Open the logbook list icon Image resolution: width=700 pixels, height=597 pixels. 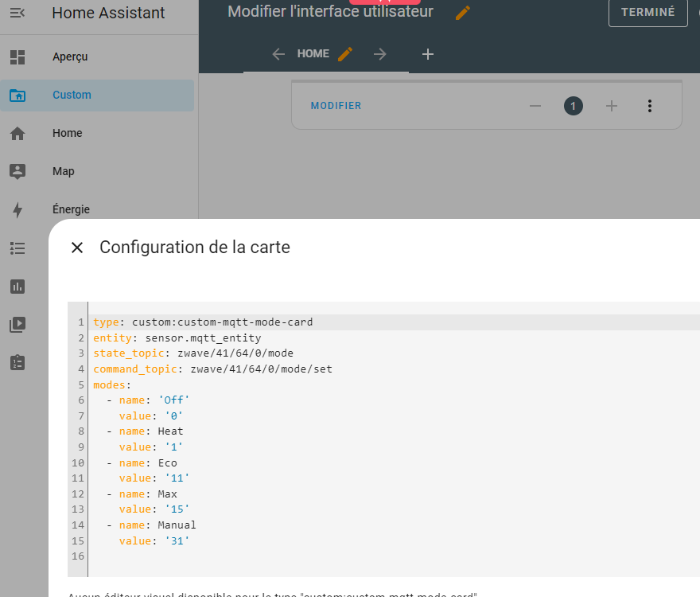(17, 248)
